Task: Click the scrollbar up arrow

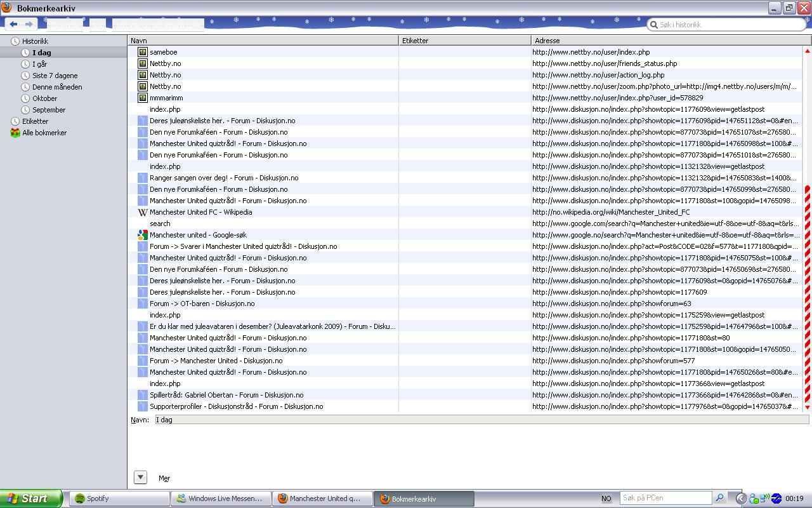Action: [808, 51]
